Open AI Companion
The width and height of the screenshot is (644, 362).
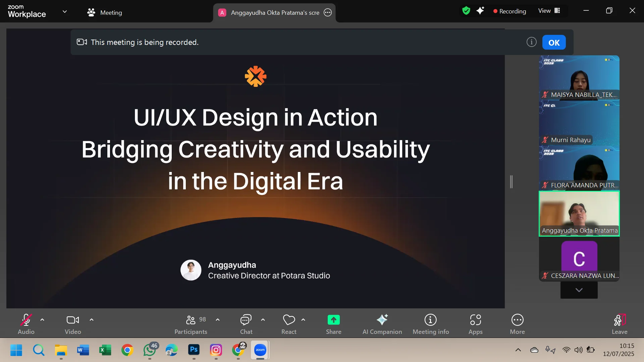click(x=382, y=324)
